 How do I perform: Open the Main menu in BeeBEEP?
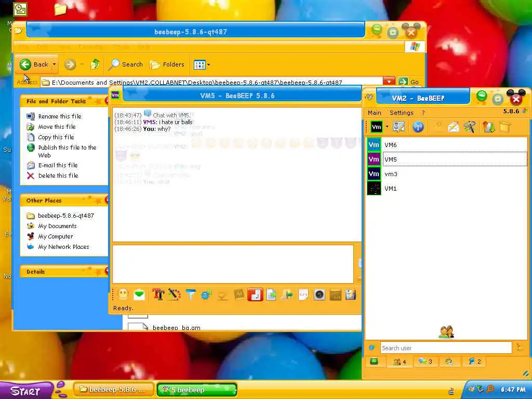tap(375, 113)
